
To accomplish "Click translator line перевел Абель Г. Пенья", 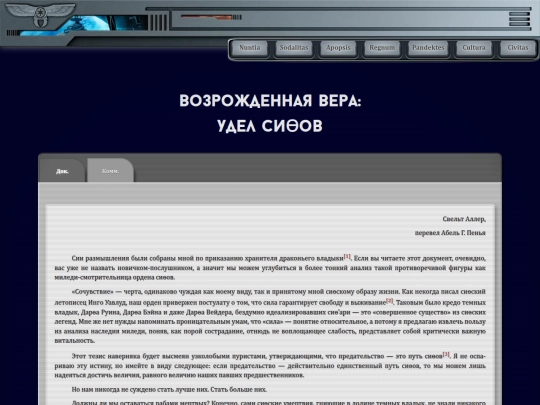I will [450, 233].
